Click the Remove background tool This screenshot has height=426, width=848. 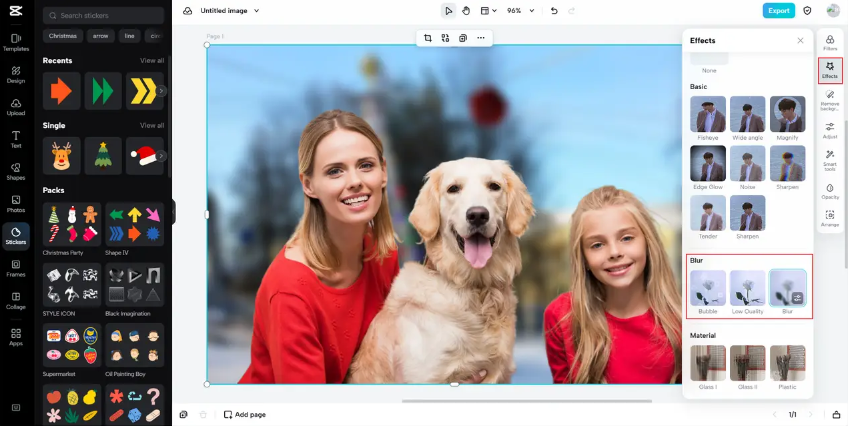(x=830, y=100)
